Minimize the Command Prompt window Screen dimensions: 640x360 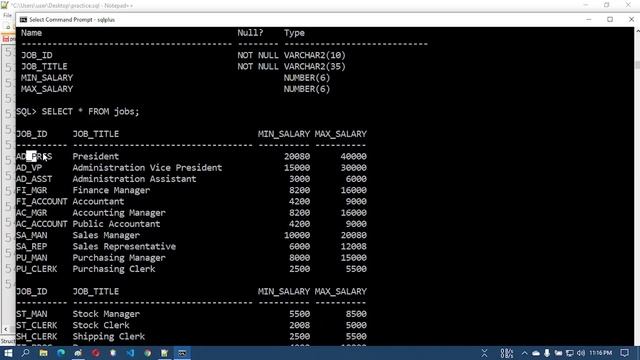[x=589, y=20]
